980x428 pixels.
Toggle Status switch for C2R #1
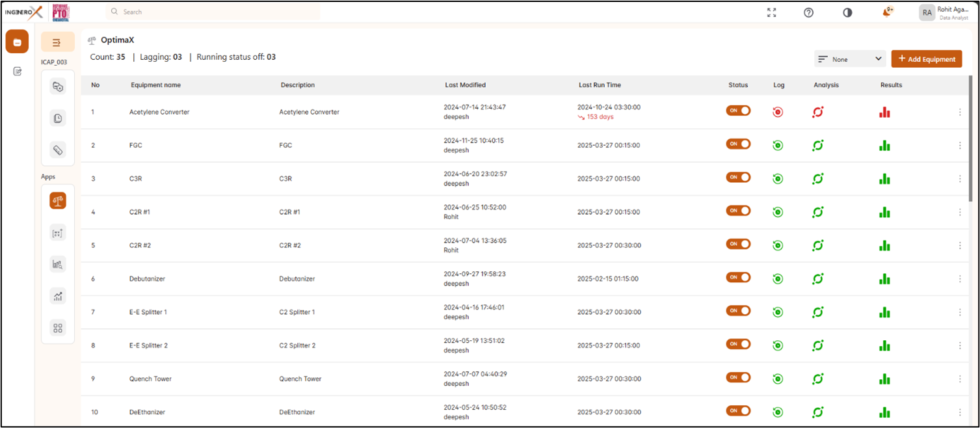coord(738,211)
